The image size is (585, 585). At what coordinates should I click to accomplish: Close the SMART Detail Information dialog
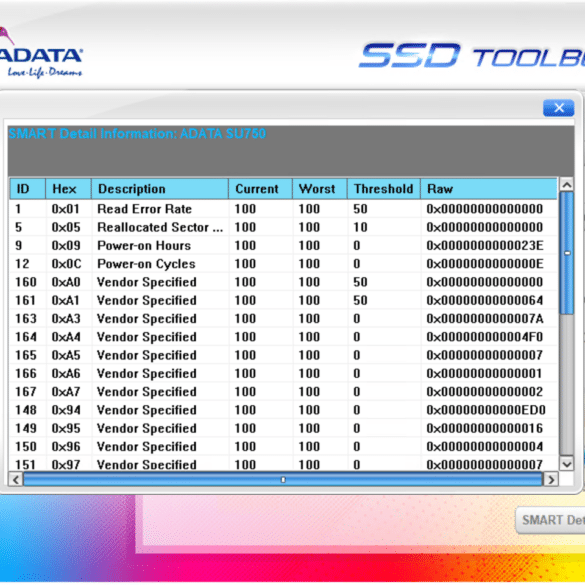[558, 108]
